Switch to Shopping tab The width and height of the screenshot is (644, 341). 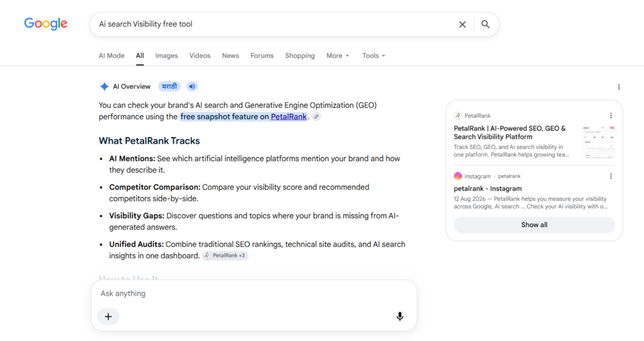pyautogui.click(x=300, y=56)
